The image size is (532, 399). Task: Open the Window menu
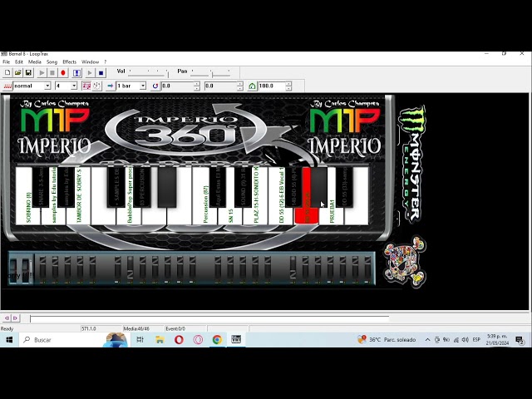pyautogui.click(x=90, y=62)
